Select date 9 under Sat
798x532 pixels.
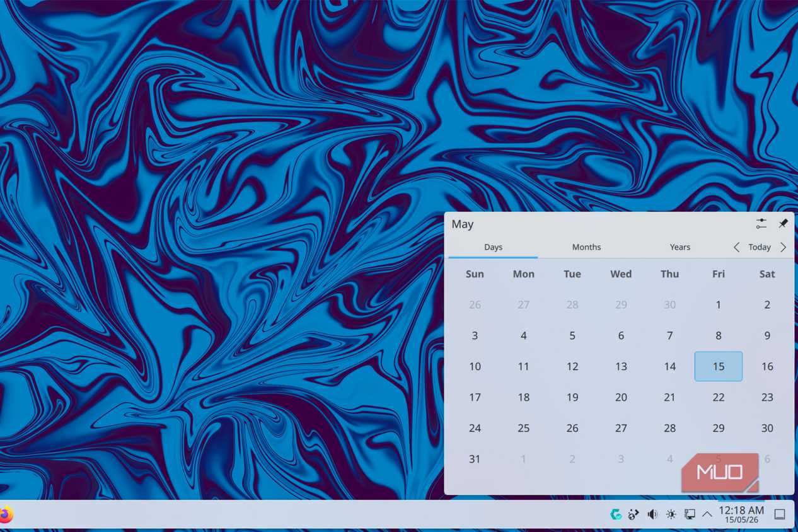point(767,335)
